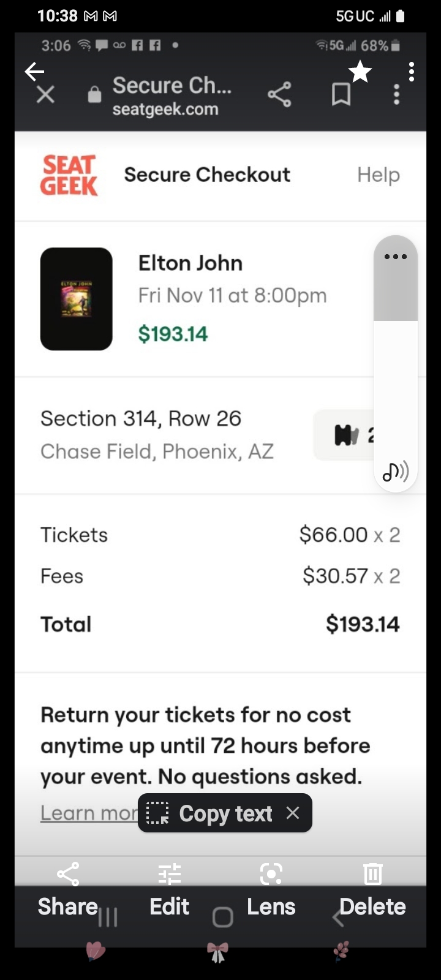This screenshot has width=441, height=980.
Task: Expand the volume panel using its three dots
Action: click(396, 257)
